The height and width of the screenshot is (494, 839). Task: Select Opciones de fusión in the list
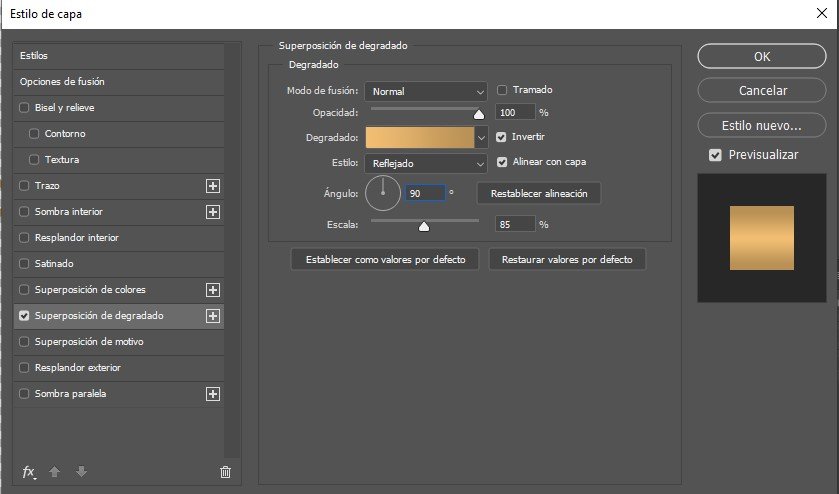pos(62,82)
